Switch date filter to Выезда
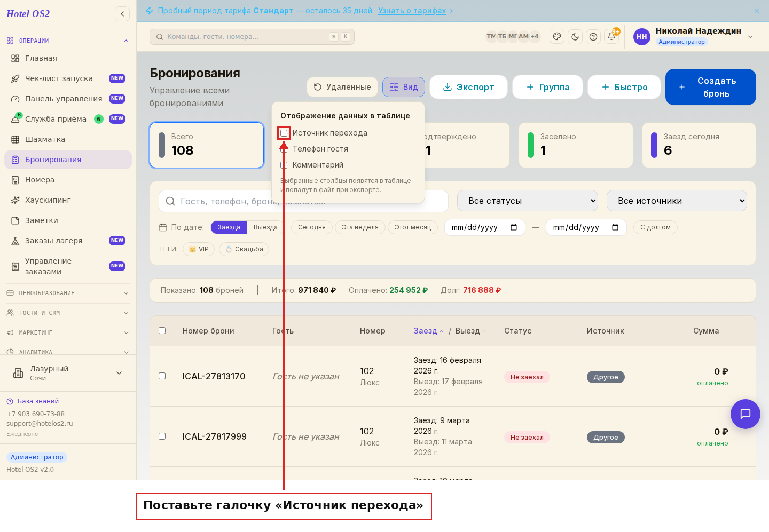Screen dimensions: 769x532 pos(265,227)
